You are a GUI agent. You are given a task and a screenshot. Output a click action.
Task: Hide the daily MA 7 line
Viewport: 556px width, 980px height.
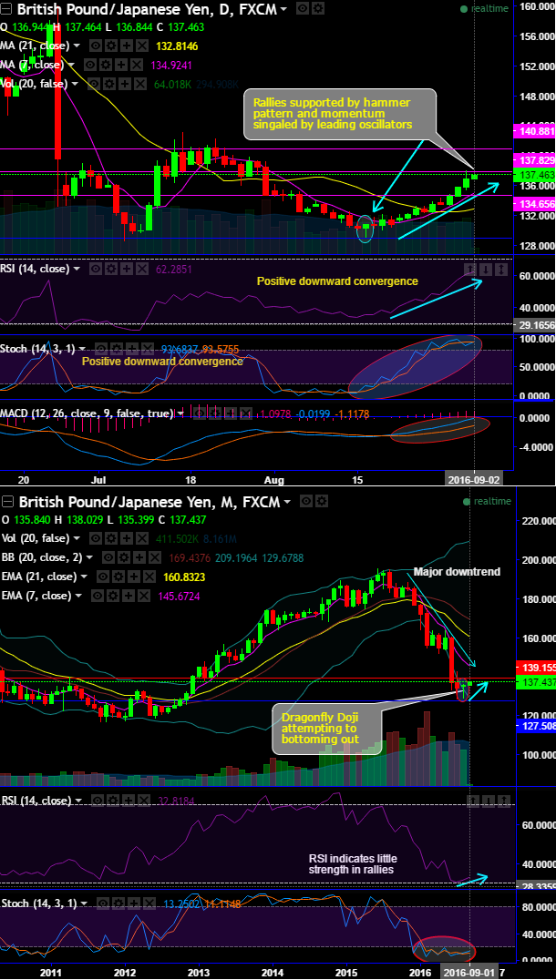(x=89, y=65)
